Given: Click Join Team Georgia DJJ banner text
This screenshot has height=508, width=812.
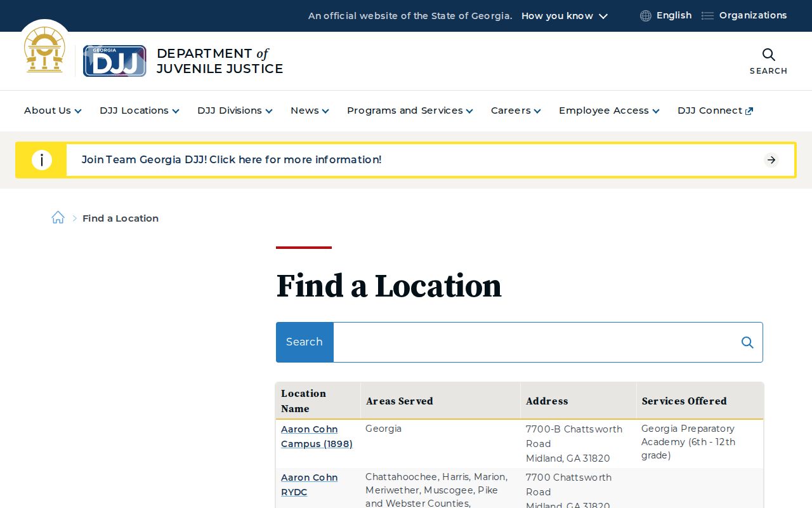Looking at the screenshot, I should [232, 160].
